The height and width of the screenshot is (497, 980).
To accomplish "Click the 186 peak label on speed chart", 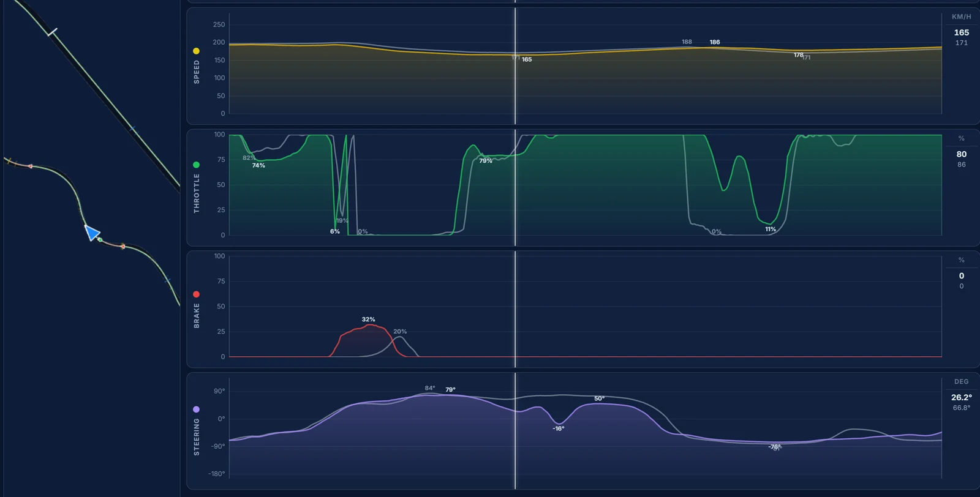I will tap(715, 42).
